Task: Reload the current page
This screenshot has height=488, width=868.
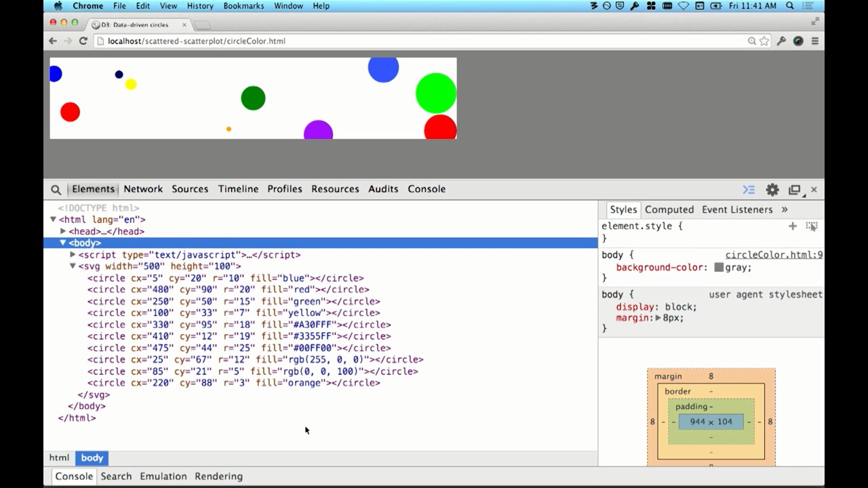Action: (x=83, y=41)
